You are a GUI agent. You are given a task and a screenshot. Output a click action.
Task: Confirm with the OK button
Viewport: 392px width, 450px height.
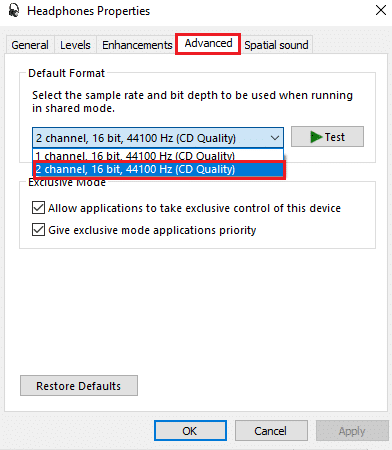pyautogui.click(x=190, y=431)
